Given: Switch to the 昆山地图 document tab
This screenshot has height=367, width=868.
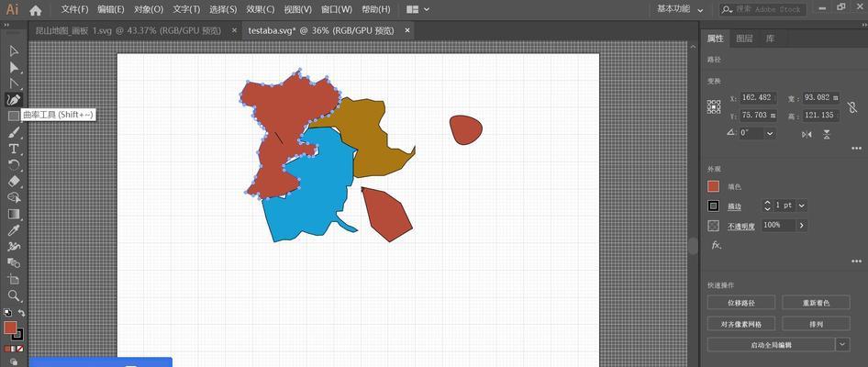Looking at the screenshot, I should pos(128,30).
